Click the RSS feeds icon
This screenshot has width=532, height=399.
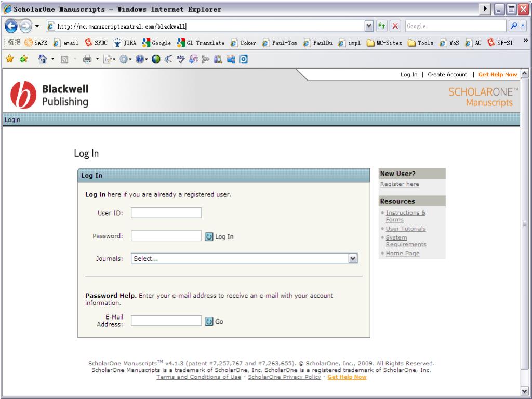click(64, 59)
